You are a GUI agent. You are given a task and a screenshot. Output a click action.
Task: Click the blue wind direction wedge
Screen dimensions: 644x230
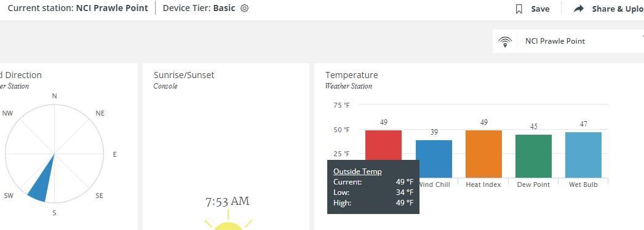coord(42,181)
